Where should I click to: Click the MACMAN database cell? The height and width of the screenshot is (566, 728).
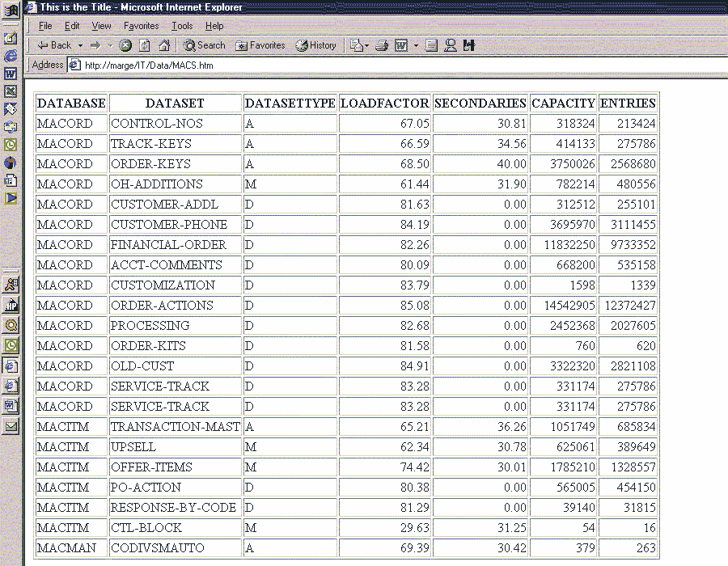pyautogui.click(x=71, y=548)
